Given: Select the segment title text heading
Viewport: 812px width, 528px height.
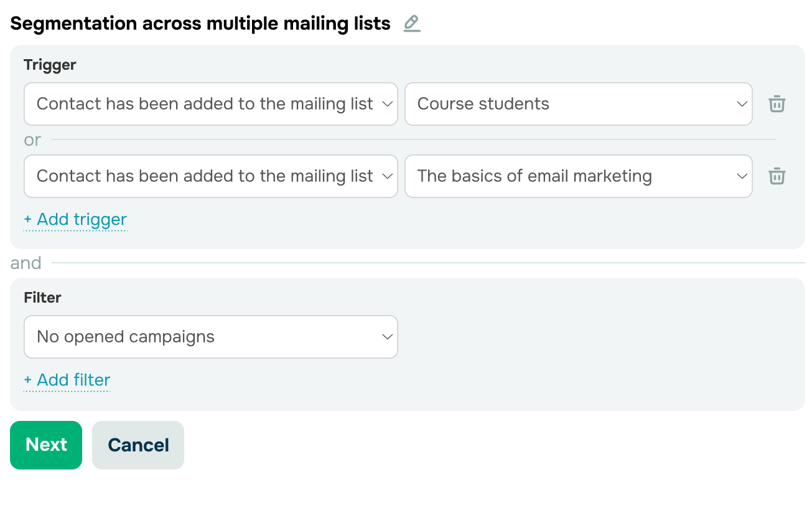Looking at the screenshot, I should coord(200,24).
